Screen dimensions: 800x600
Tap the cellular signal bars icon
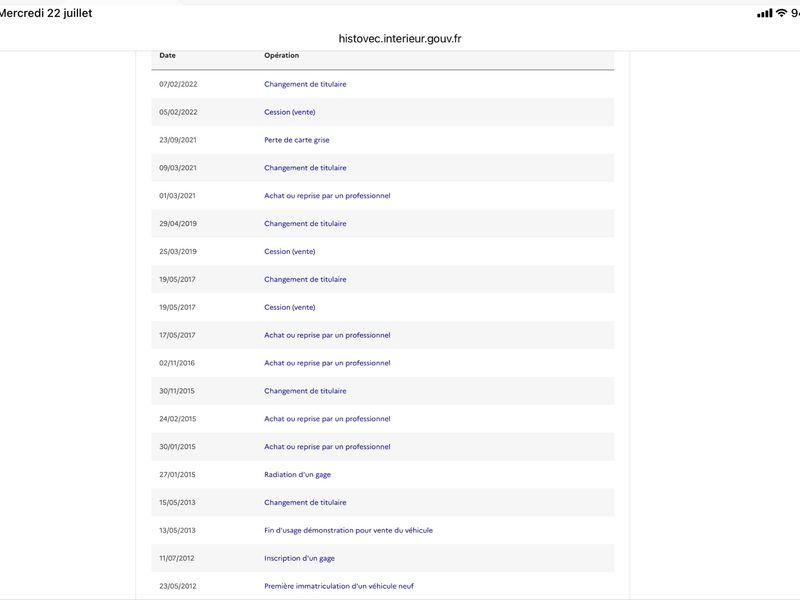click(764, 13)
